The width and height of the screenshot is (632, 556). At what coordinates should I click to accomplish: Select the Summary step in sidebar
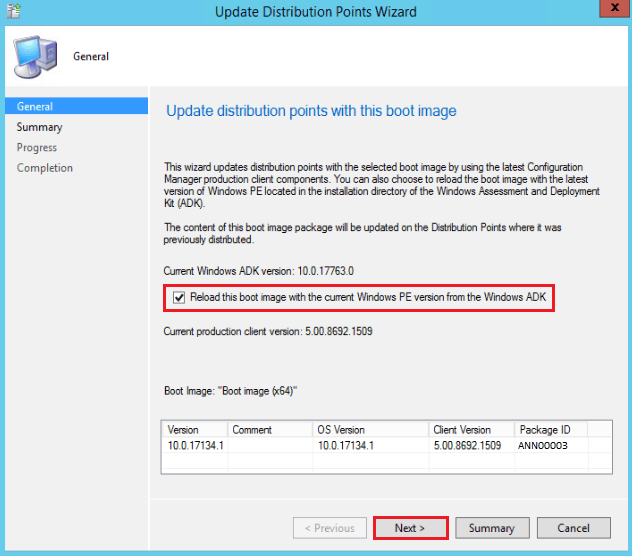[40, 127]
